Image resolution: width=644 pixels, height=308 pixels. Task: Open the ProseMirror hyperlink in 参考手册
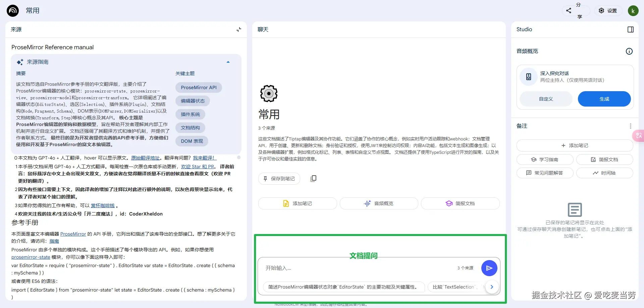point(73,234)
